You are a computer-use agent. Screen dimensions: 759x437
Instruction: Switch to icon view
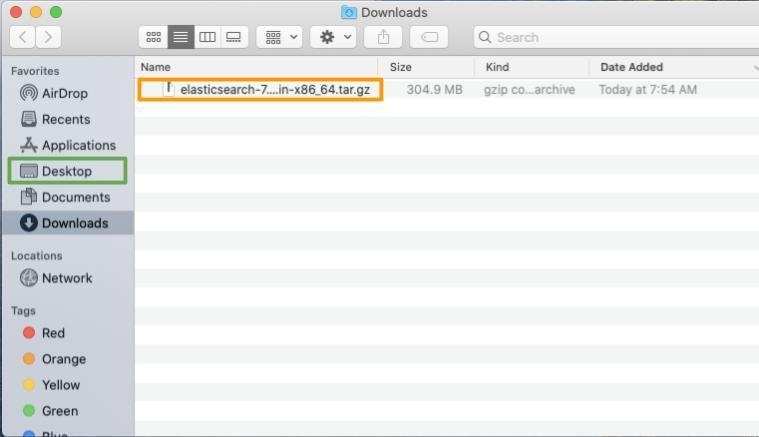pyautogui.click(x=153, y=37)
